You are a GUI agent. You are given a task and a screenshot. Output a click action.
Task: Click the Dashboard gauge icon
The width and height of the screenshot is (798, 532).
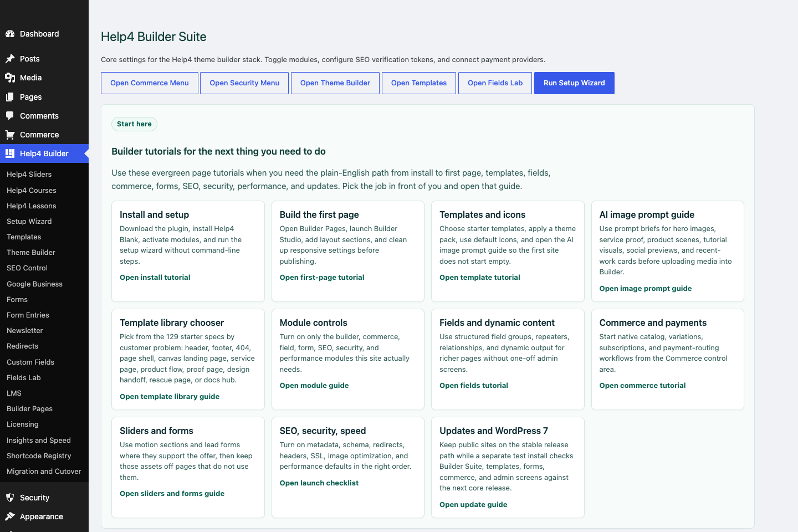click(x=10, y=34)
